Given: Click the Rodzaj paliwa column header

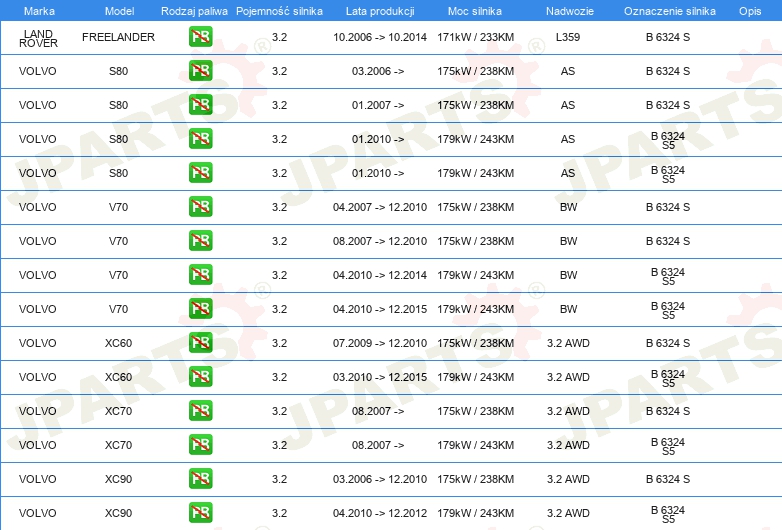Looking at the screenshot, I should pyautogui.click(x=195, y=11).
